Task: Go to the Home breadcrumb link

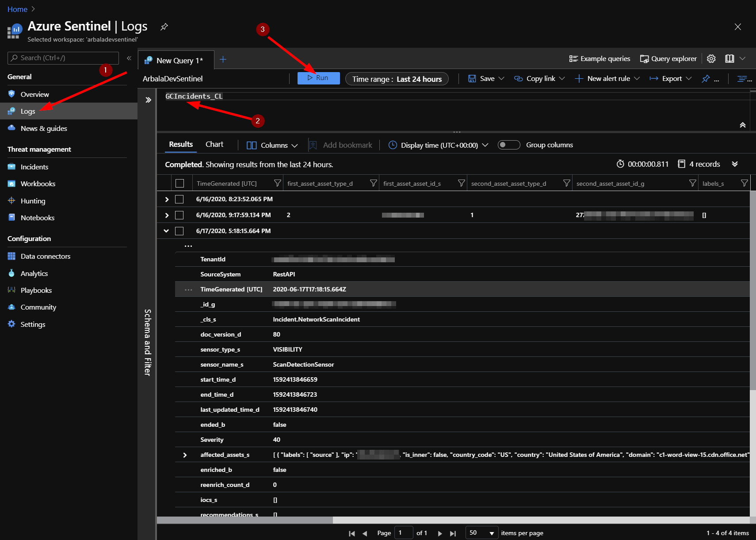Action: (17, 9)
